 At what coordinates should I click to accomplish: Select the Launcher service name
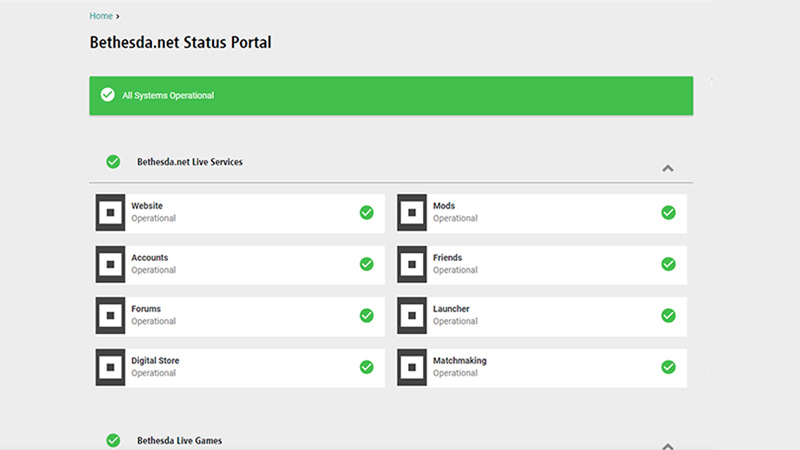click(451, 309)
